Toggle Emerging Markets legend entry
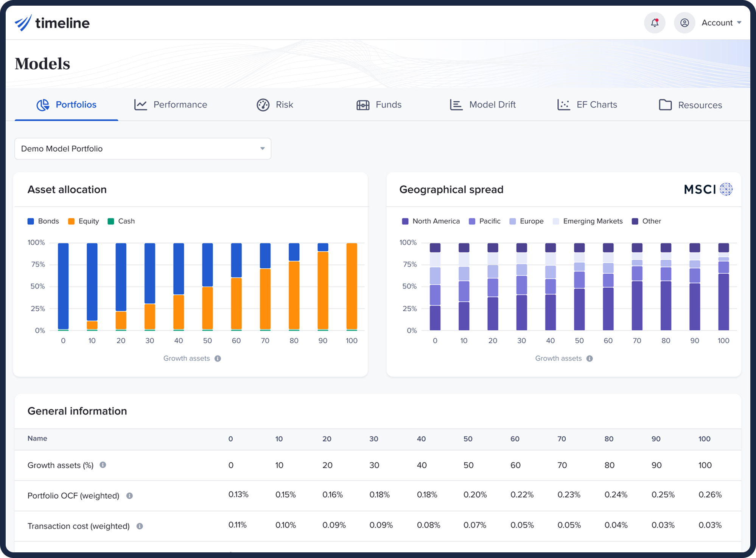Viewport: 756px width, 558px height. 588,221
